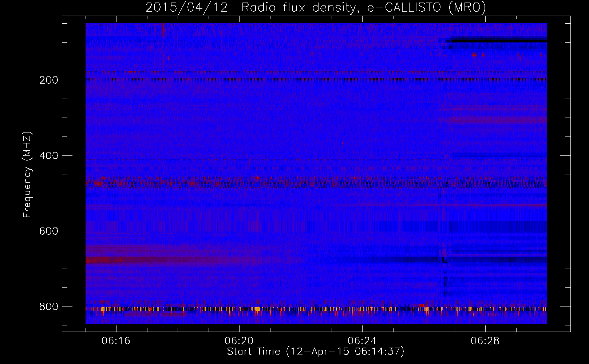Screen dimensions: 589x364
Task: Click the 06:16 time tick label
Action: (116, 341)
